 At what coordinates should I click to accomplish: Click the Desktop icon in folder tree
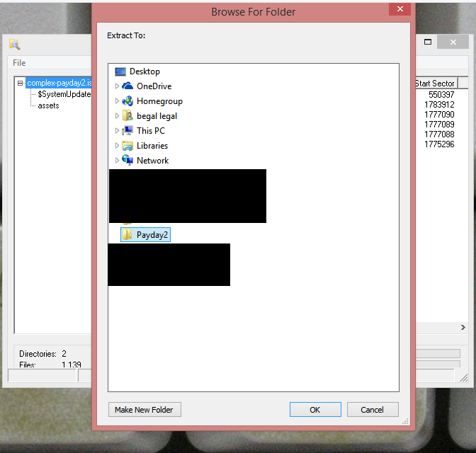pyautogui.click(x=120, y=71)
